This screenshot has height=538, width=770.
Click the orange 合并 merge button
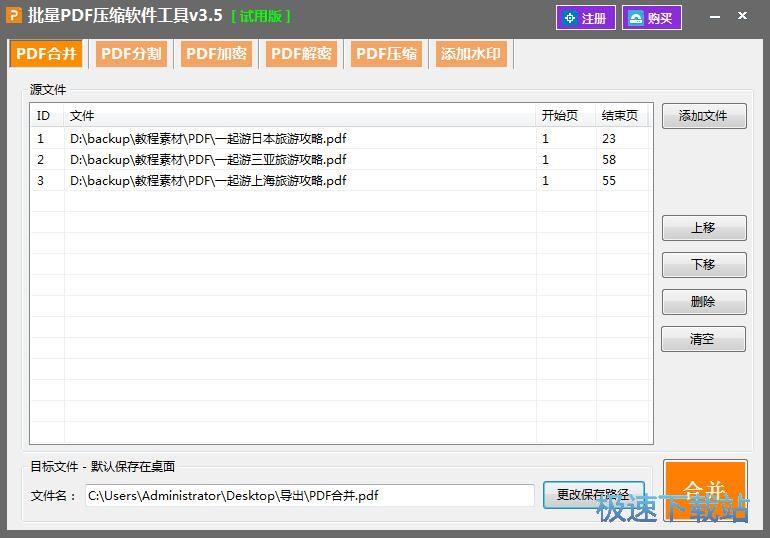[705, 490]
